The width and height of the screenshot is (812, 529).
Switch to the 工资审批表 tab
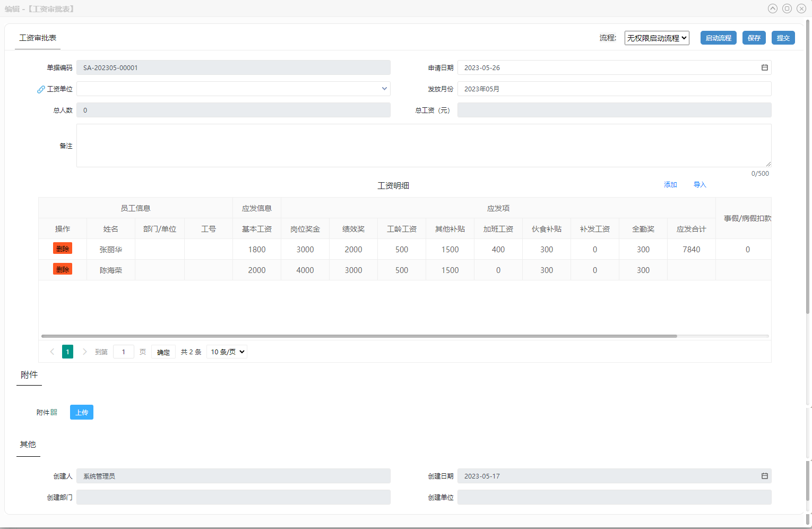[38, 38]
